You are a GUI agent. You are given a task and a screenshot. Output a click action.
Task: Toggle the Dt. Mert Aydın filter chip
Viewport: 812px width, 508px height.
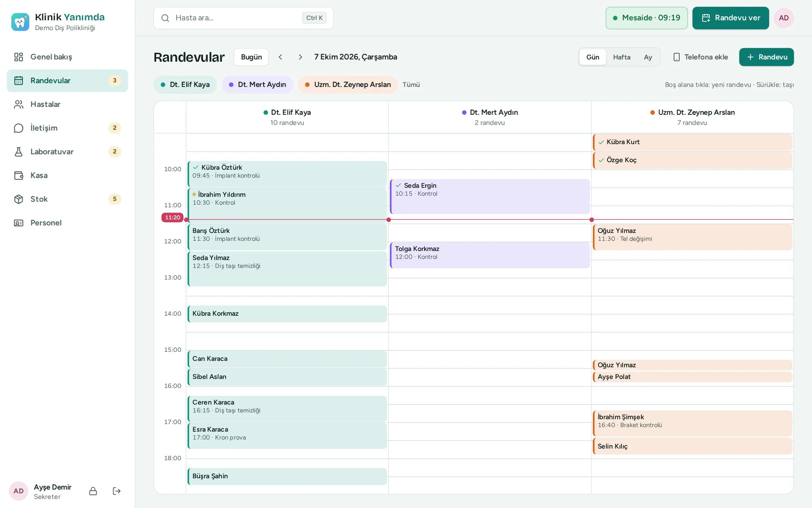257,85
